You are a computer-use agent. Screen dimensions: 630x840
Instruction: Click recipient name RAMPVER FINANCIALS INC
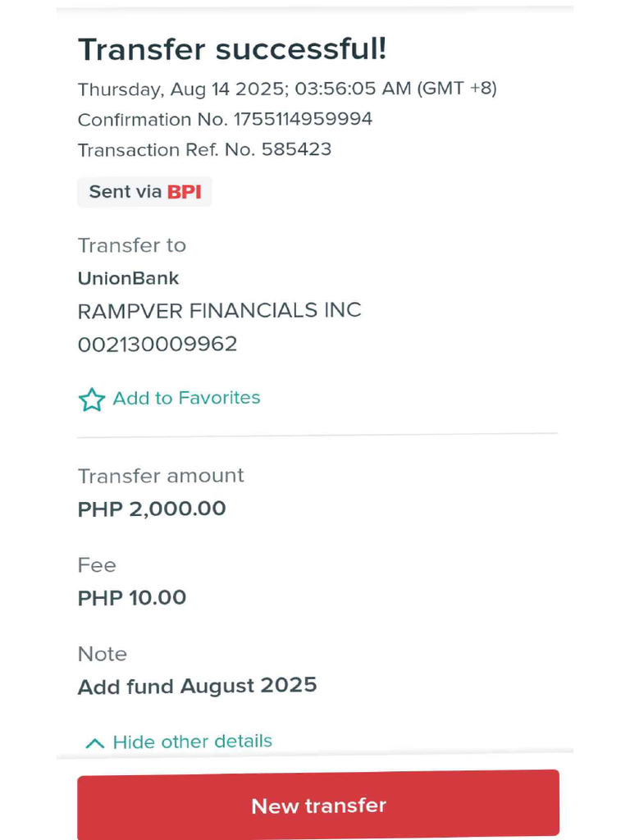click(x=219, y=311)
